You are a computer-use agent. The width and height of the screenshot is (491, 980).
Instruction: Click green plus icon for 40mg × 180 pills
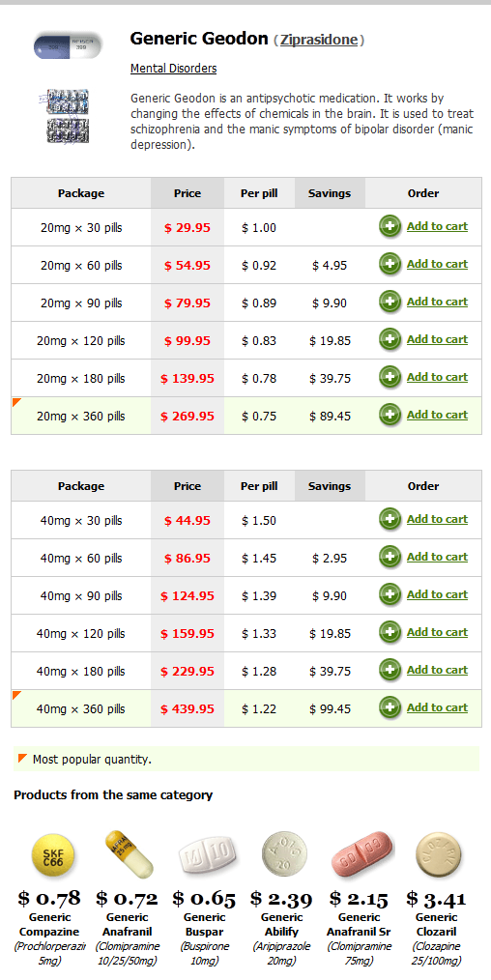pyautogui.click(x=390, y=670)
